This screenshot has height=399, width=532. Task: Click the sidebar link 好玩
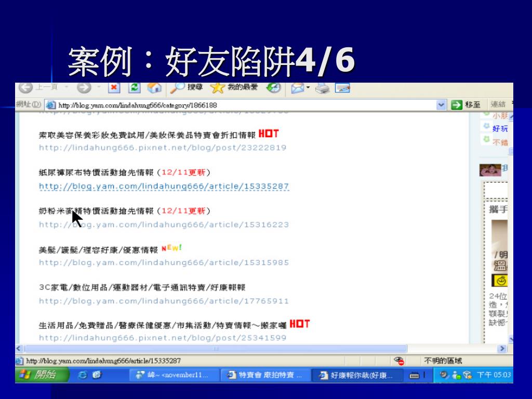500,129
